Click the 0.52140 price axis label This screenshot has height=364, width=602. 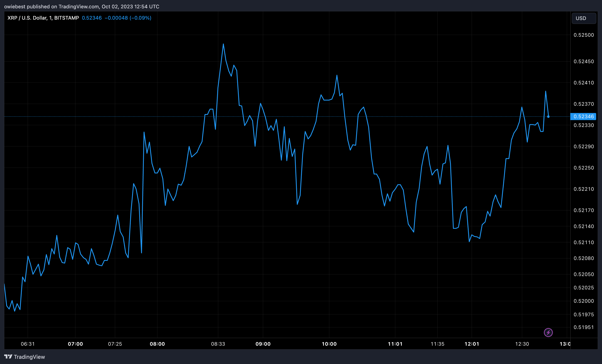pos(584,226)
